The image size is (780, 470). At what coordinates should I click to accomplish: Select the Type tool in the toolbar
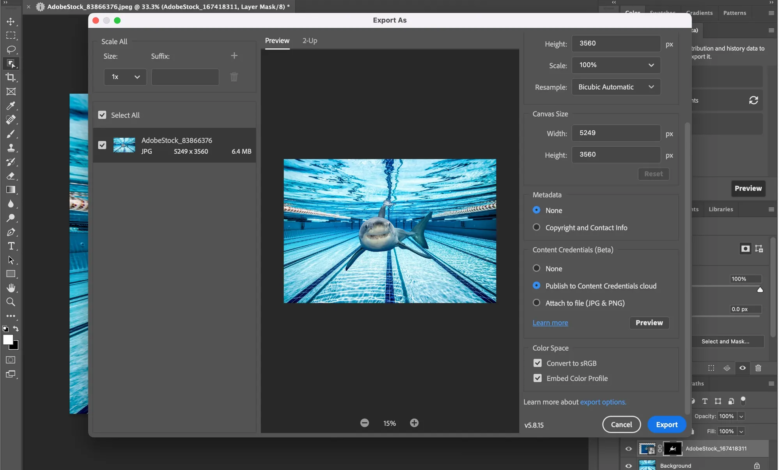[x=11, y=245]
